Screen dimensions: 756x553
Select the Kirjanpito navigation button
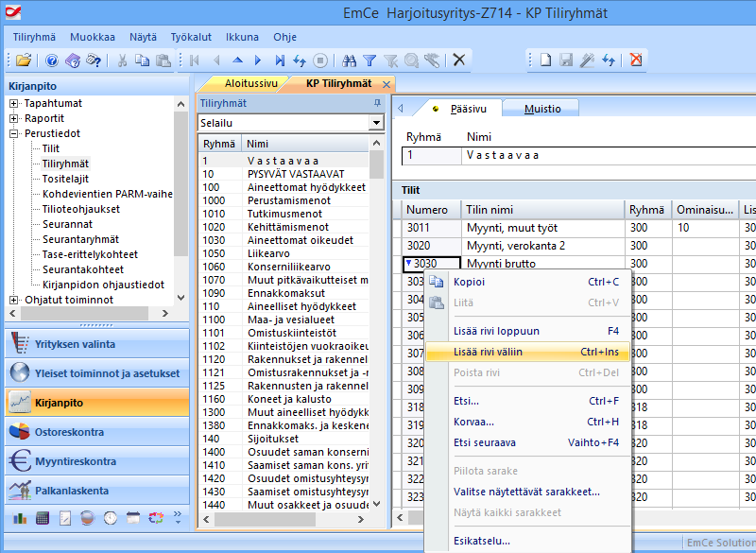coord(97,403)
